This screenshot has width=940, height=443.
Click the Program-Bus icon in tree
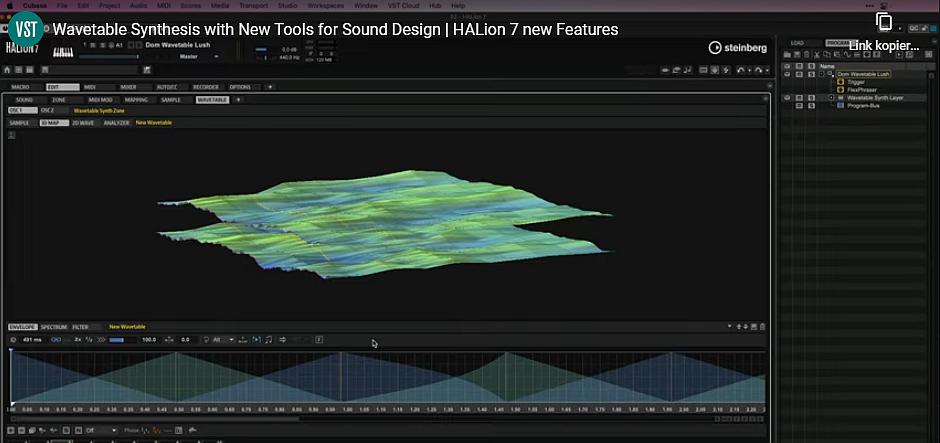click(x=840, y=105)
